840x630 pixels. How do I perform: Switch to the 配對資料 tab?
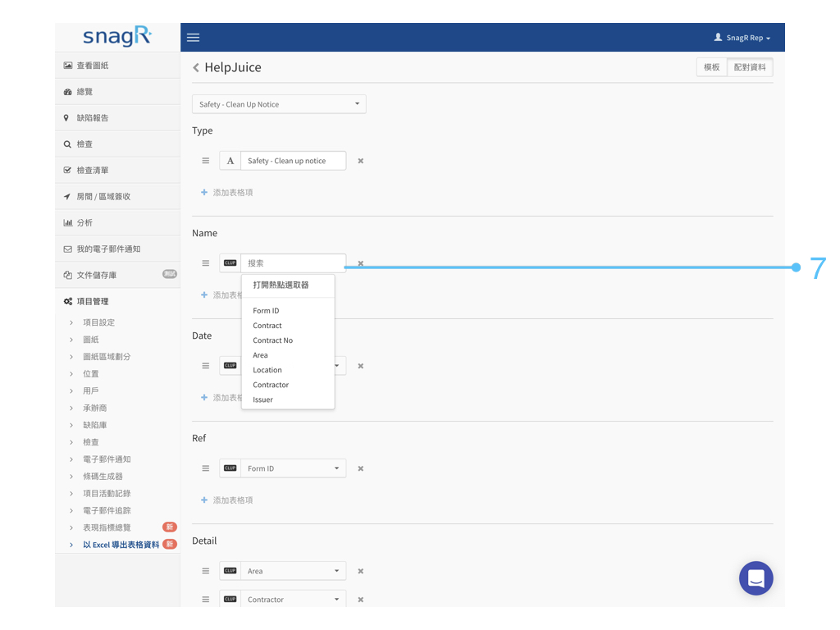click(750, 67)
